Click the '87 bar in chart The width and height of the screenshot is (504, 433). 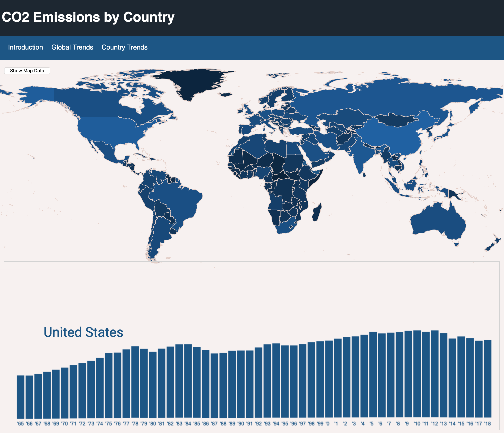[214, 386]
